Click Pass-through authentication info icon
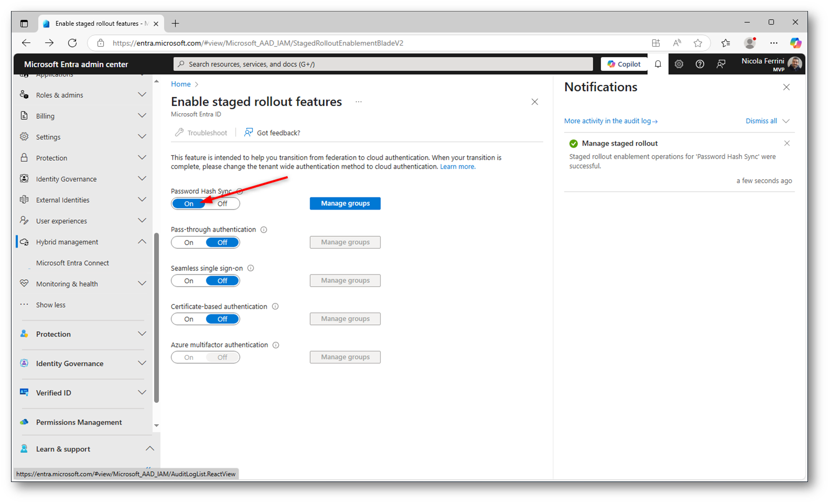 click(264, 229)
